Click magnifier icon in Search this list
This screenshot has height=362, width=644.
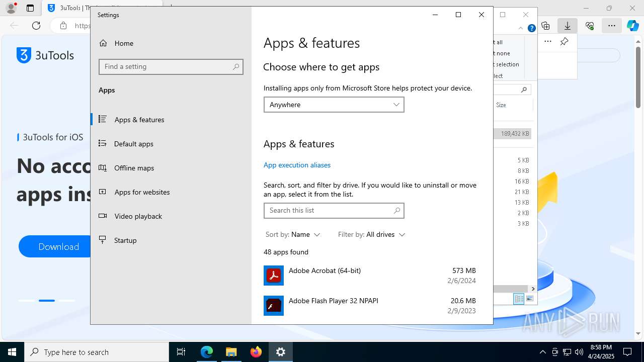(397, 210)
